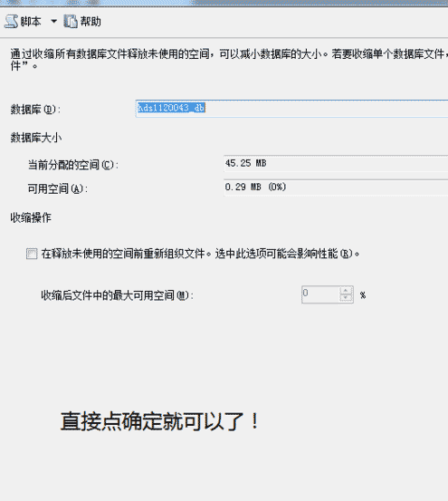Click the 帮助 text label in toolbar

pos(91,22)
